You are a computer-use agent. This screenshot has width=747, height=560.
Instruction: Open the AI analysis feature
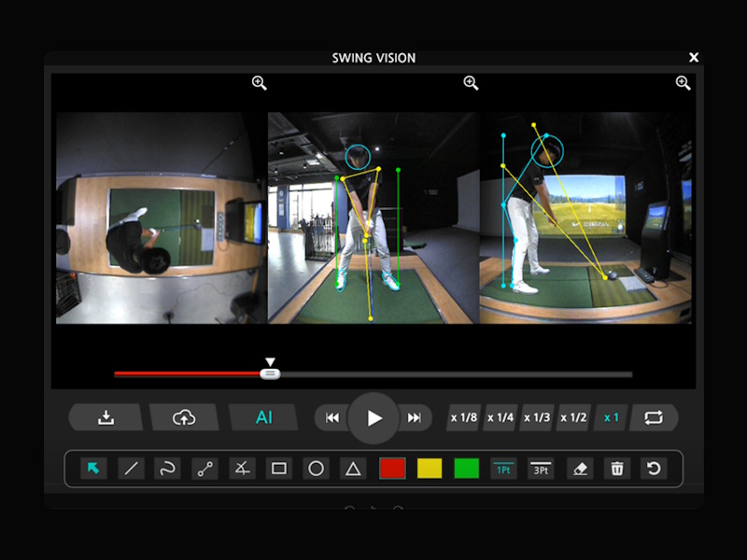[263, 417]
